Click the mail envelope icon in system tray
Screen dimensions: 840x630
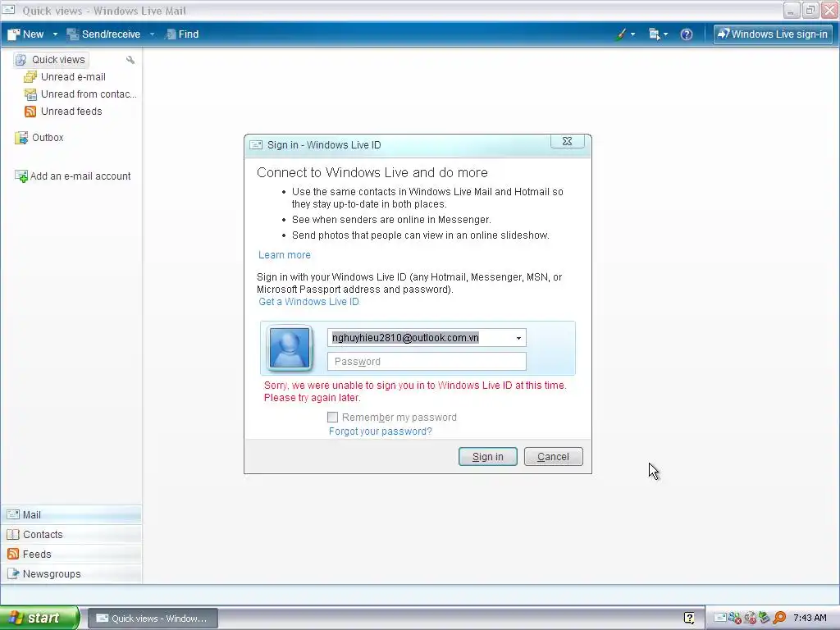point(720,619)
